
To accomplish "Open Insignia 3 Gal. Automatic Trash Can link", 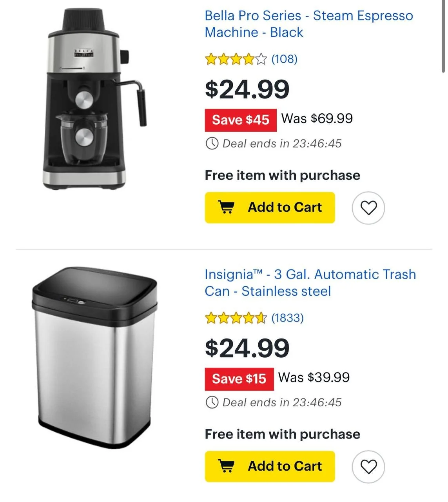I will point(310,283).
